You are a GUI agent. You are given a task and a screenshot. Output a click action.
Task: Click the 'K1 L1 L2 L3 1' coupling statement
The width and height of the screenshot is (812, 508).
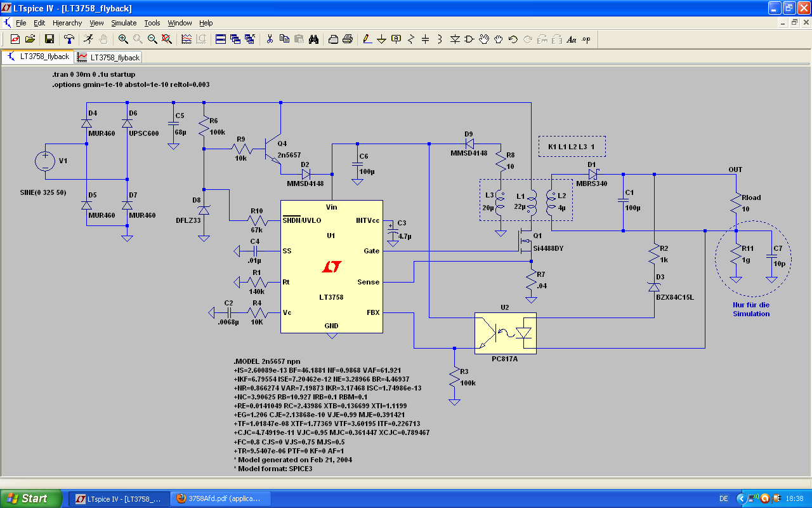click(x=572, y=147)
